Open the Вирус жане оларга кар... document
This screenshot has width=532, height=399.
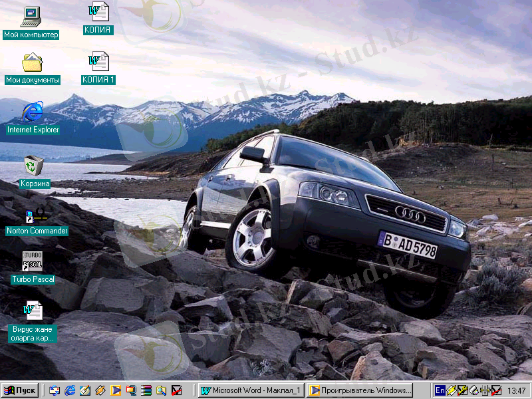(32, 311)
